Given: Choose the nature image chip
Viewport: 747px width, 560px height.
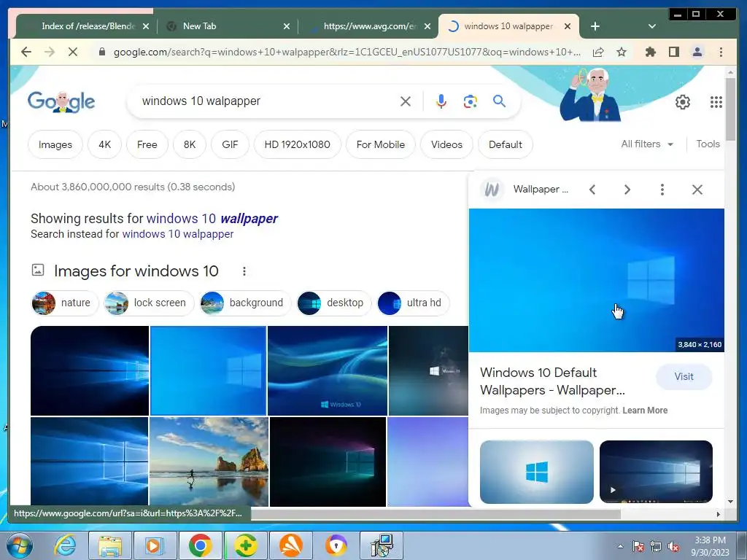Looking at the screenshot, I should [x=65, y=303].
